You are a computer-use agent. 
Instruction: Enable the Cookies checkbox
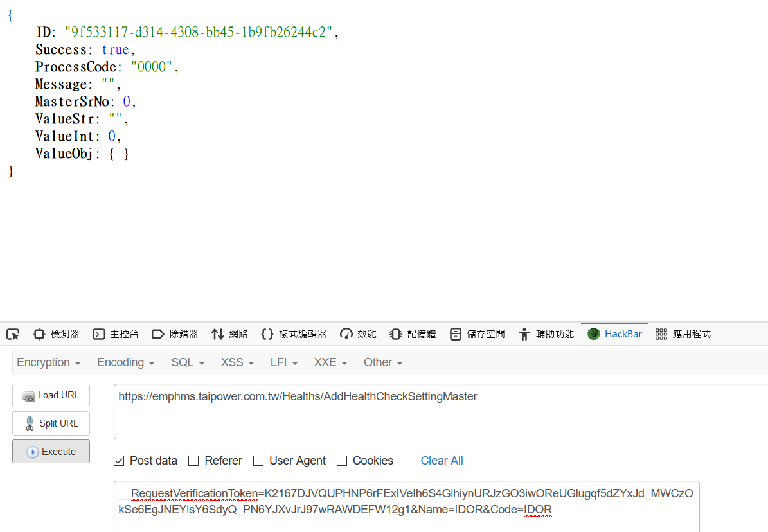click(342, 461)
